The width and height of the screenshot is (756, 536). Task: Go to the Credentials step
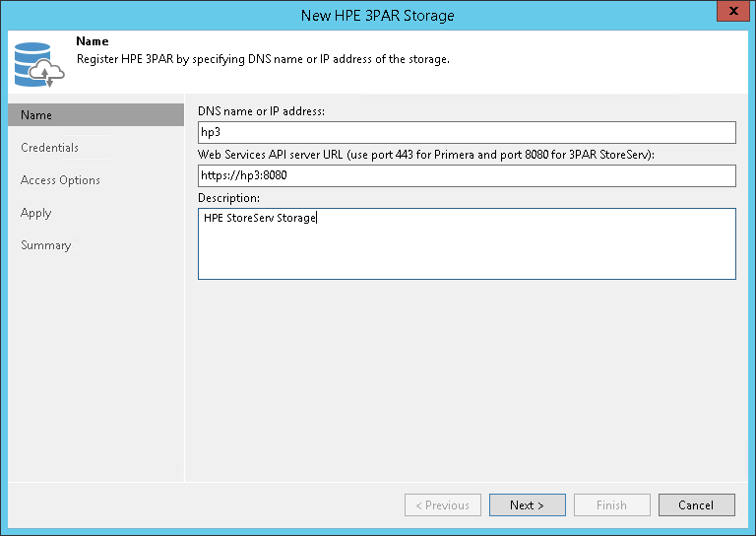point(50,148)
